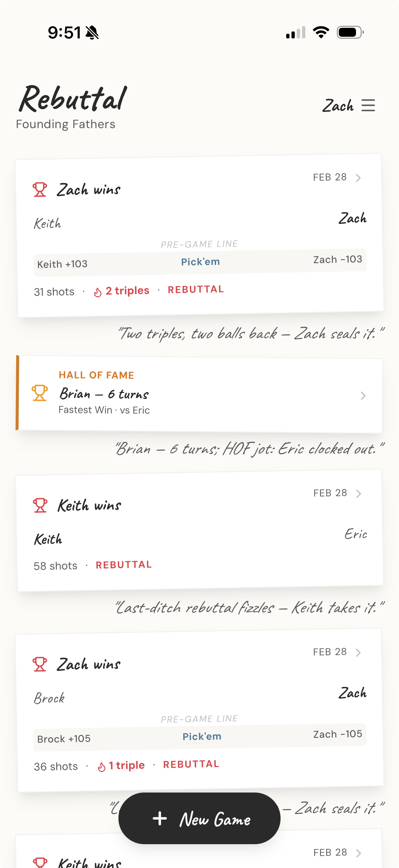Open the hamburger menu next to Zach

click(368, 106)
